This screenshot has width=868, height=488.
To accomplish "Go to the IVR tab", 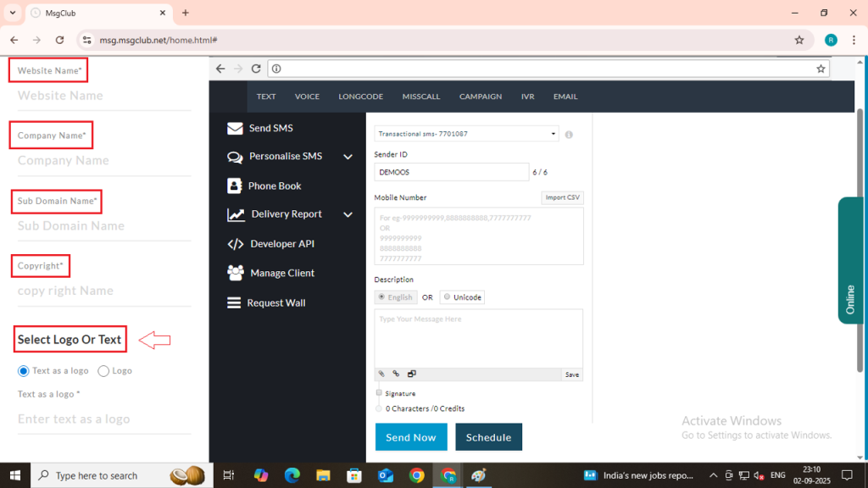I will click(527, 97).
